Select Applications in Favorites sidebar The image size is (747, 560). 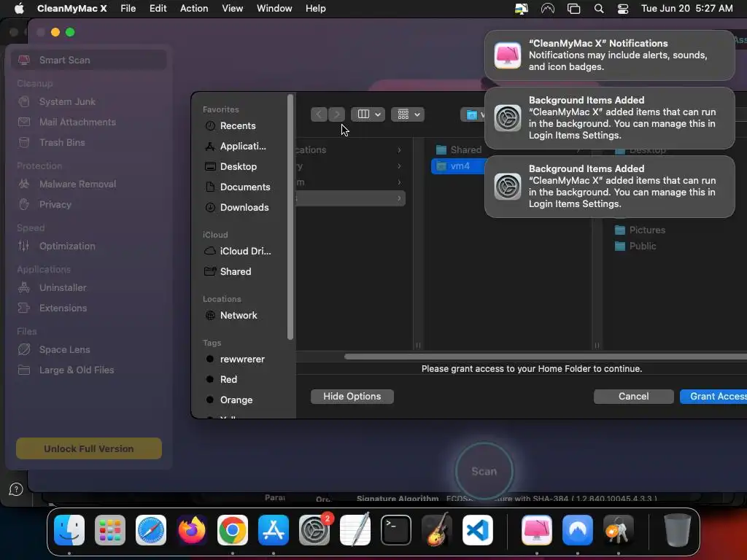(242, 146)
